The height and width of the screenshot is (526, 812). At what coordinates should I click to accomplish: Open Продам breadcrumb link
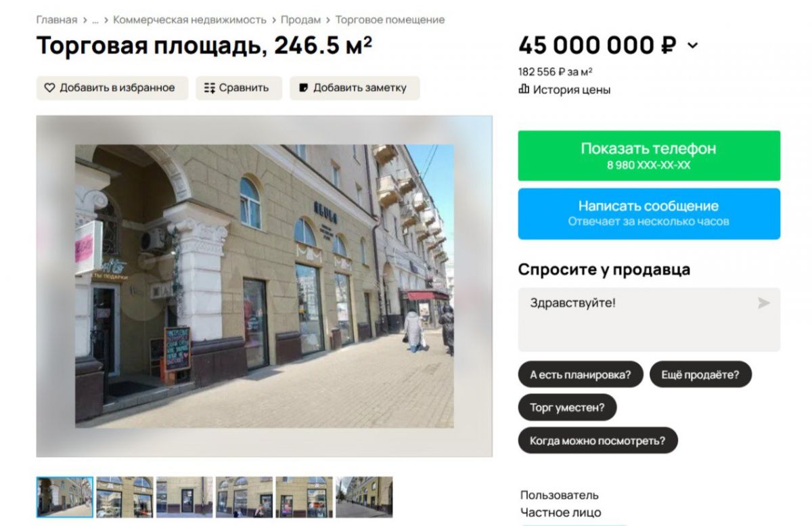300,20
